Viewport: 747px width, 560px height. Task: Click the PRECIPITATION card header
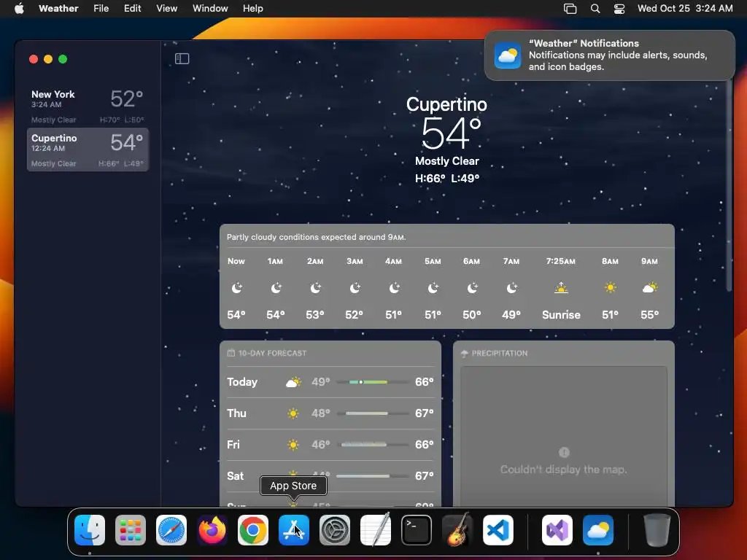[x=494, y=354]
